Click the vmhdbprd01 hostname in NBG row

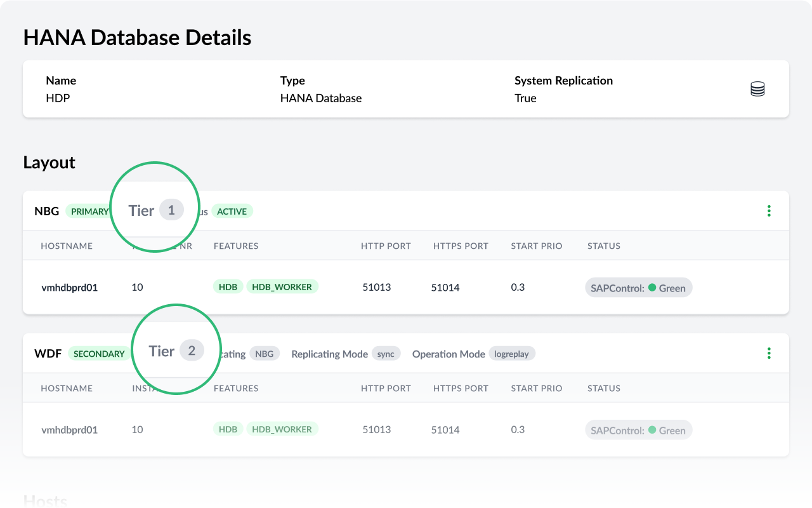(x=70, y=288)
